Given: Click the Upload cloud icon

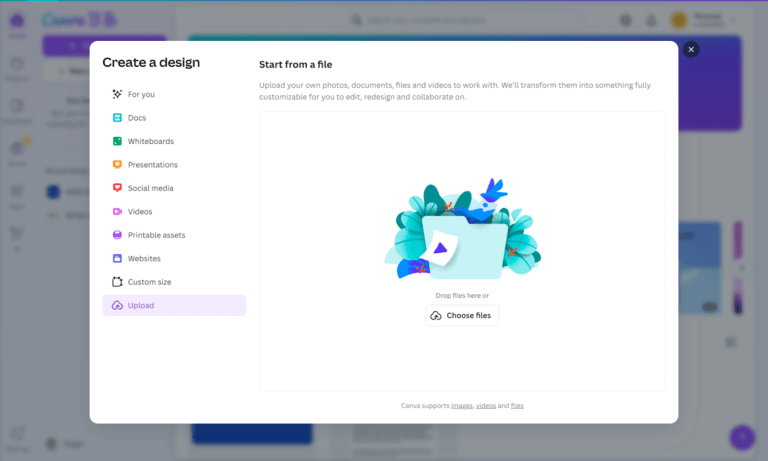Looking at the screenshot, I should (x=117, y=305).
